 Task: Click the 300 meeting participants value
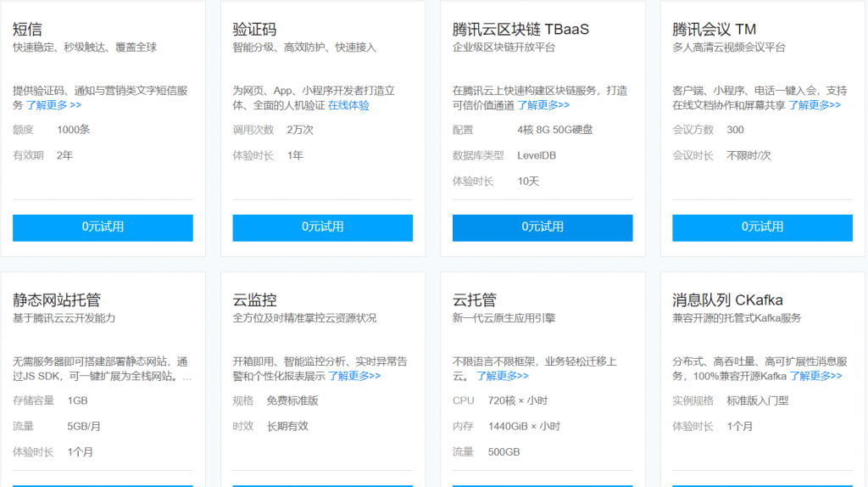pyautogui.click(x=735, y=130)
